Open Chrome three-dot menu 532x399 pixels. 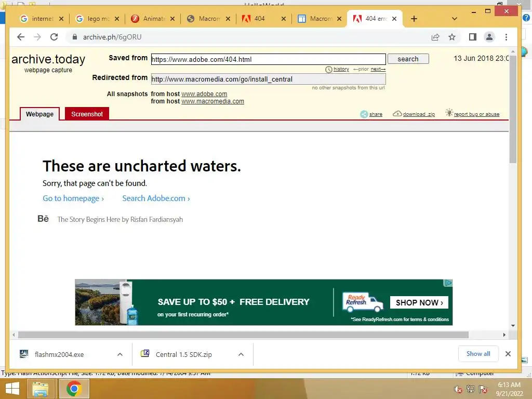506,37
